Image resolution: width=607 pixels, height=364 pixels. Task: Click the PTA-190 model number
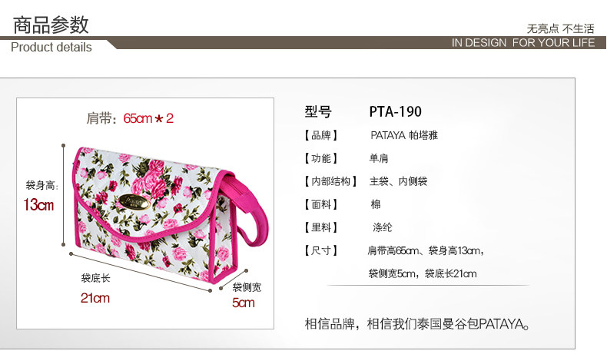[395, 112]
